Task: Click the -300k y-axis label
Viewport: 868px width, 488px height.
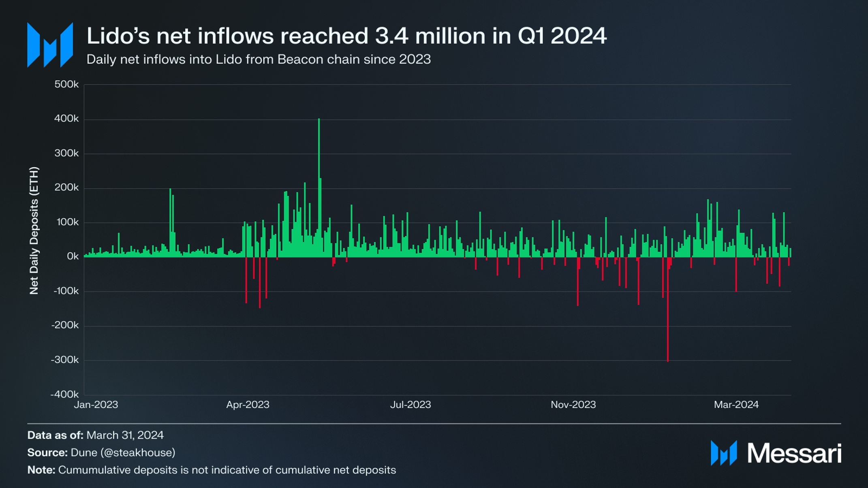Action: (65, 360)
